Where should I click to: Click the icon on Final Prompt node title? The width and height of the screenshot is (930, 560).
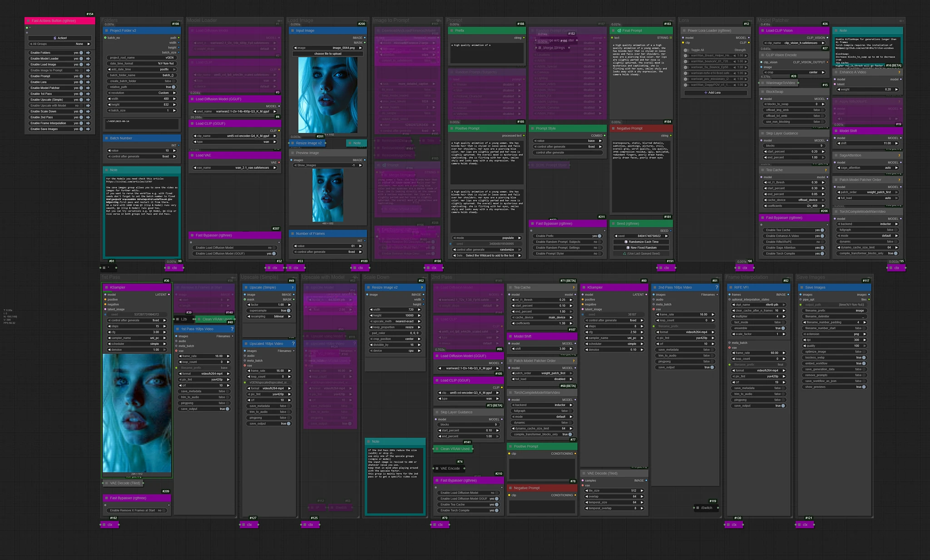[619, 31]
